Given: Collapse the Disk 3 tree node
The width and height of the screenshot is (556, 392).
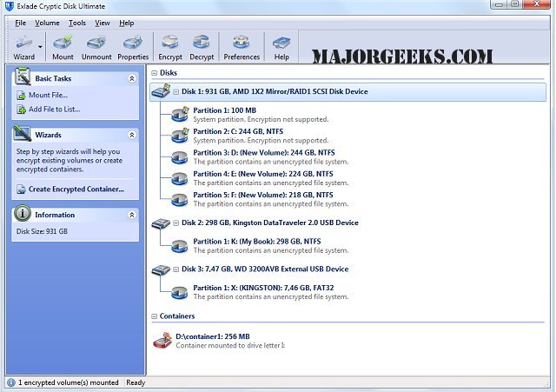Looking at the screenshot, I should [175, 269].
